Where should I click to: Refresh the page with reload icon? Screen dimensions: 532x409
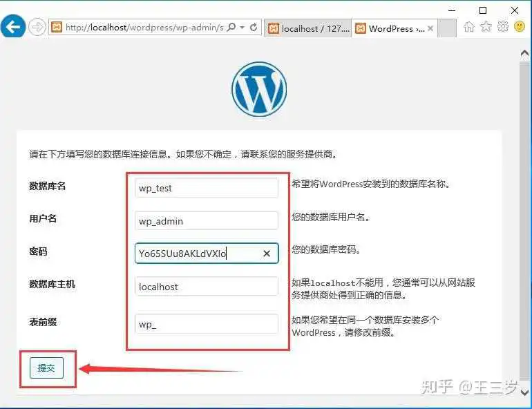tap(254, 27)
